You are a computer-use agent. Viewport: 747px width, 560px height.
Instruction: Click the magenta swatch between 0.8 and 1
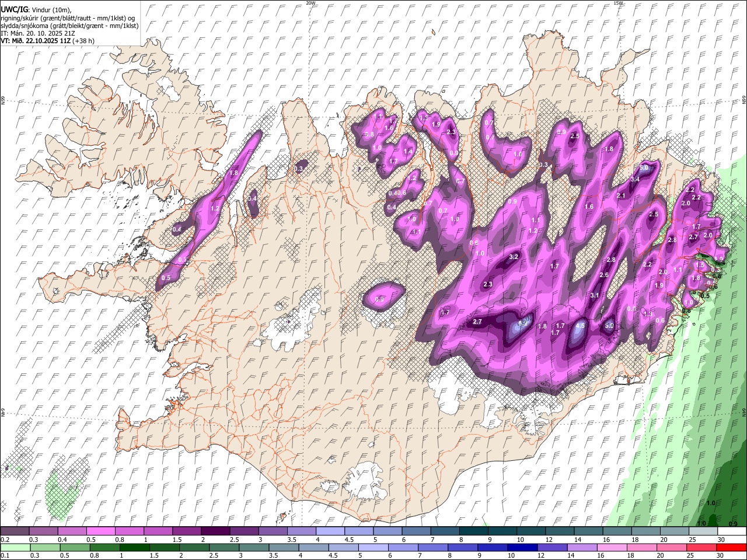pyautogui.click(x=130, y=531)
